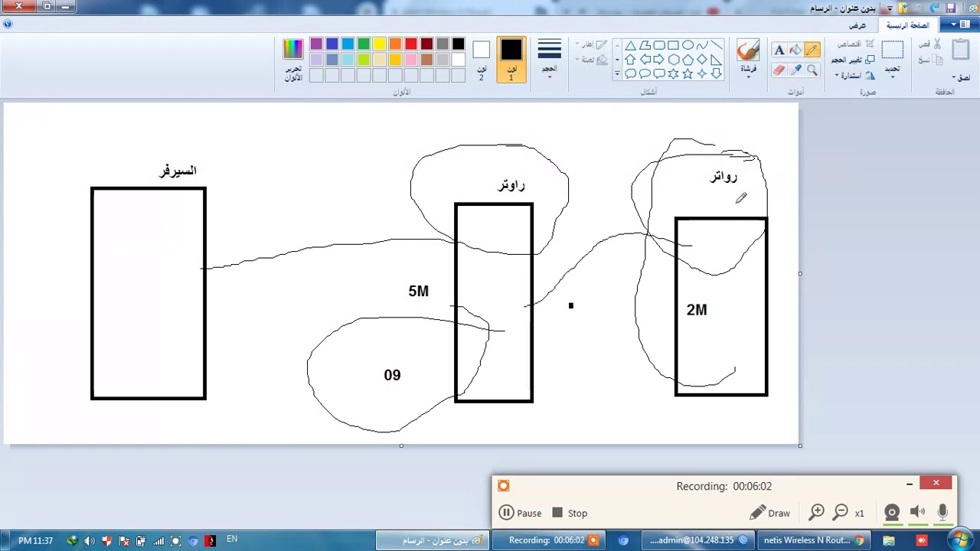The image size is (980, 551).
Task: Toggle webcam in recorder panel
Action: click(x=892, y=513)
